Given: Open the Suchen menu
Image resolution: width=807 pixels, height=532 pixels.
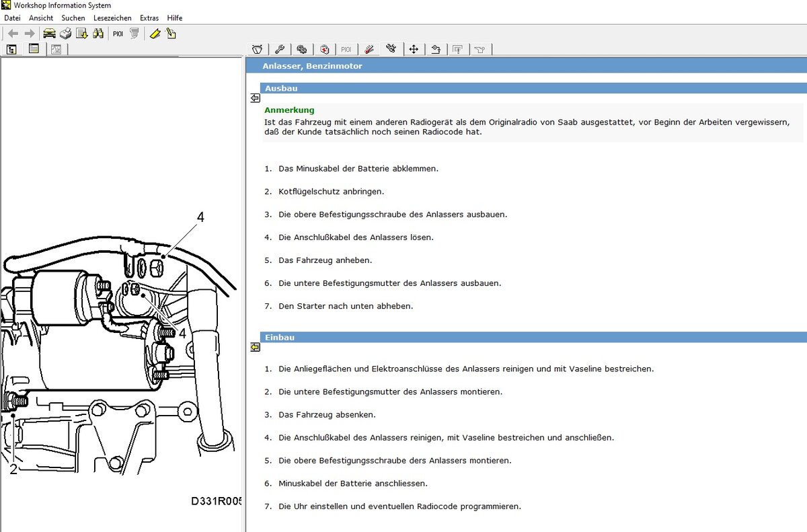Looking at the screenshot, I should [73, 17].
